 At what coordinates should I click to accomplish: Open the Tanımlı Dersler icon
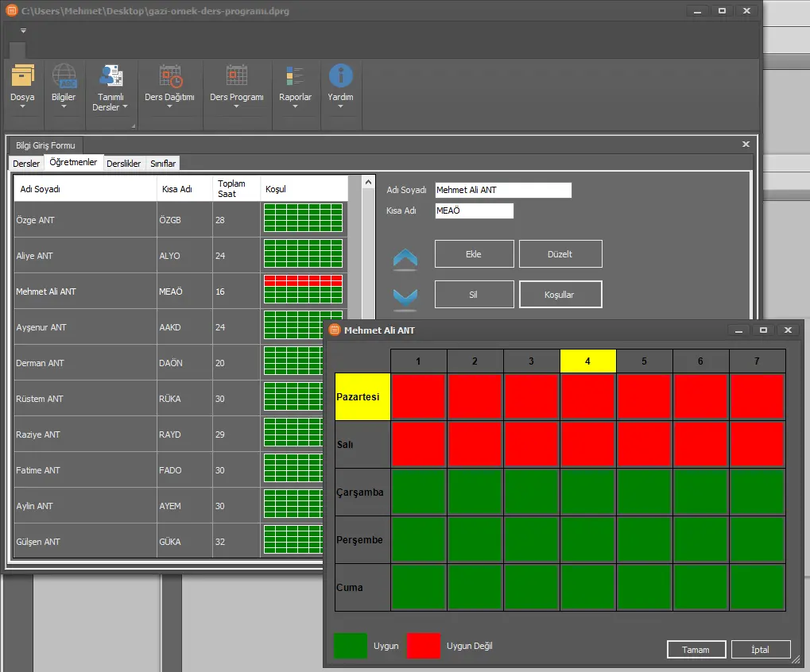109,76
